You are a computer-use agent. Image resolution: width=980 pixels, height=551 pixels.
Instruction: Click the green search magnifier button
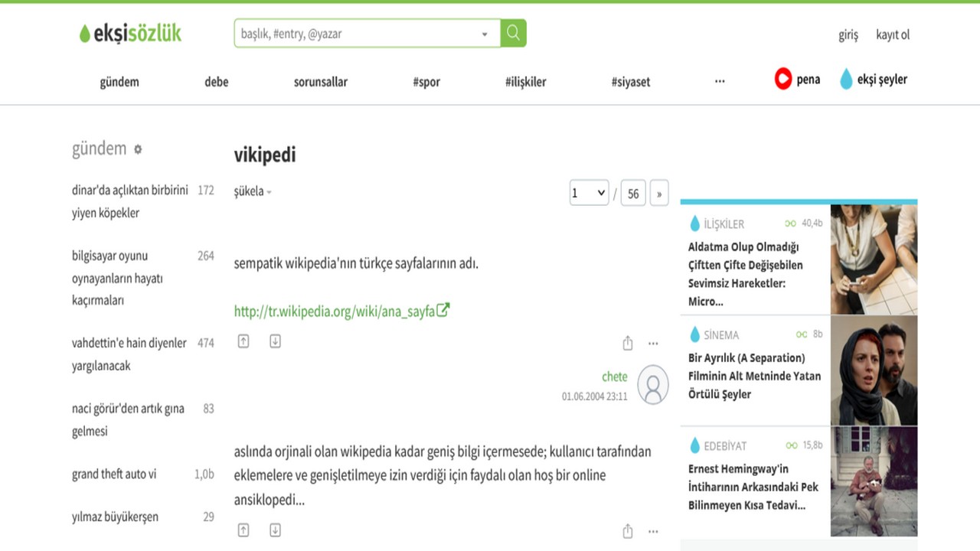point(513,33)
